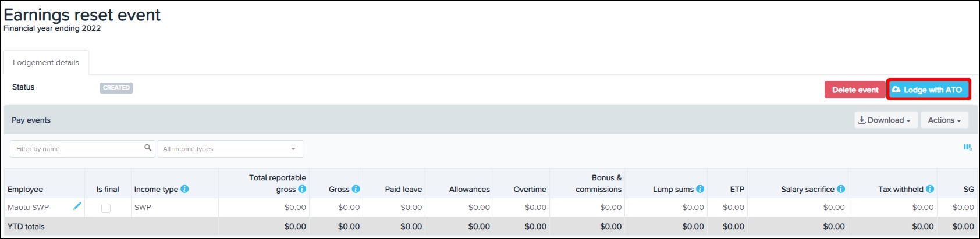Click the Lodge with ATO button
This screenshot has height=239, width=980.
[x=928, y=90]
